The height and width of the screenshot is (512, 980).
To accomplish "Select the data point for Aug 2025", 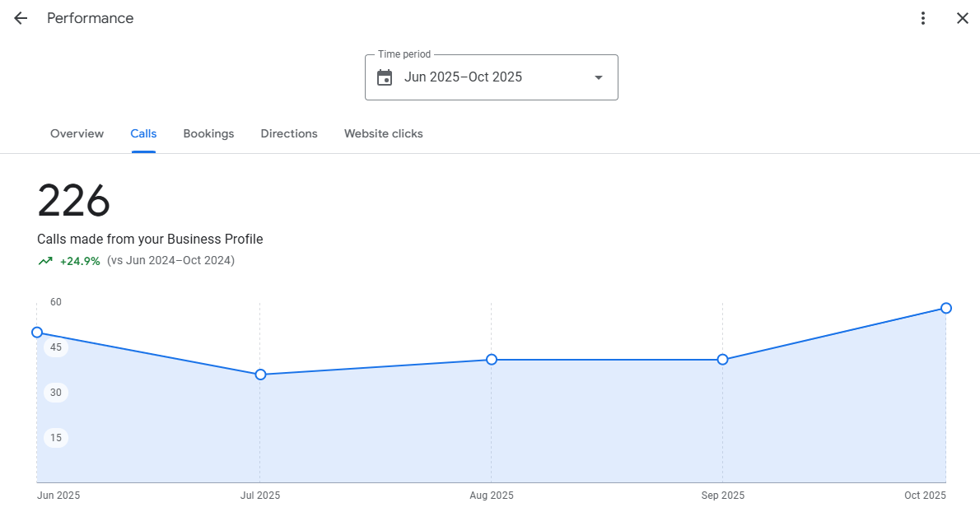I will (x=492, y=360).
